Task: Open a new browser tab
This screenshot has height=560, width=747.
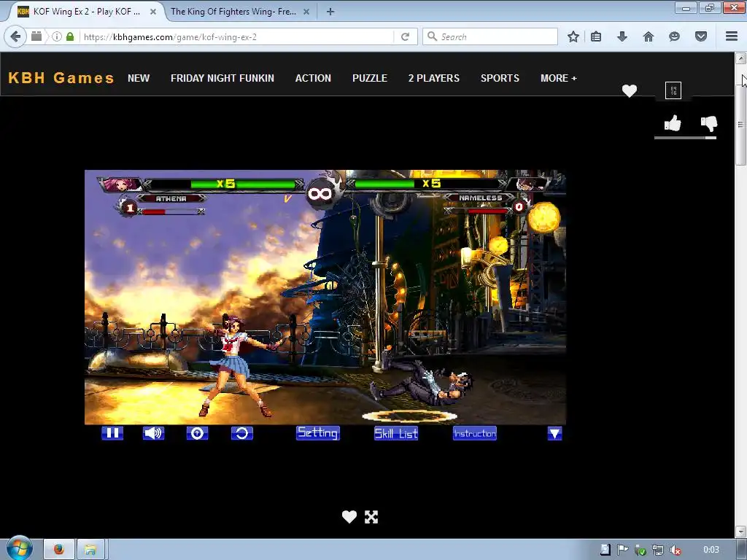Action: [x=330, y=12]
